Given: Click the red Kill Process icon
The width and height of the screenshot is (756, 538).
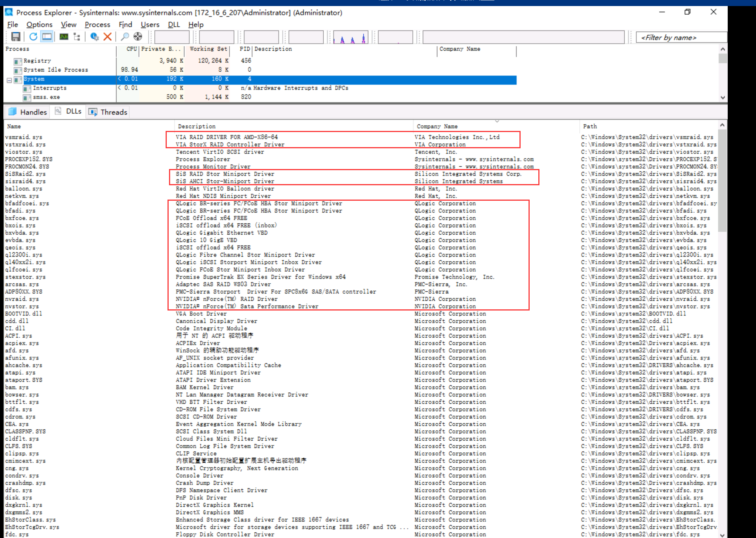Looking at the screenshot, I should [x=108, y=37].
